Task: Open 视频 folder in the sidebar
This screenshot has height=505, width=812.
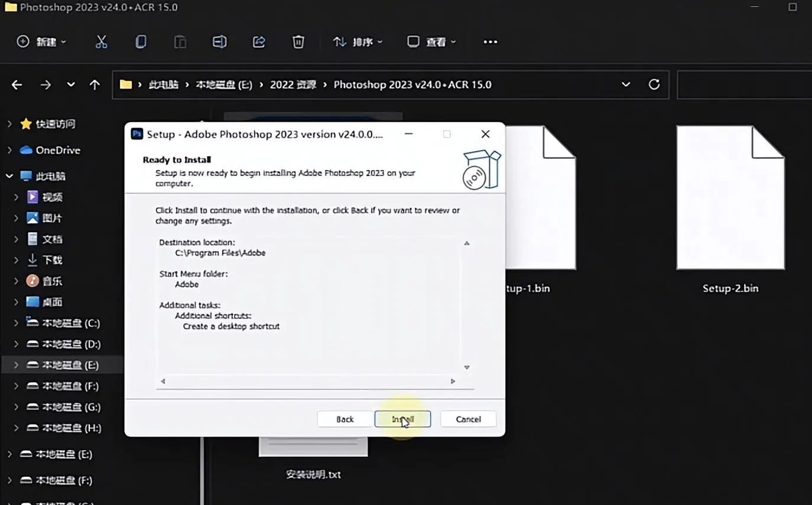Action: tap(52, 197)
